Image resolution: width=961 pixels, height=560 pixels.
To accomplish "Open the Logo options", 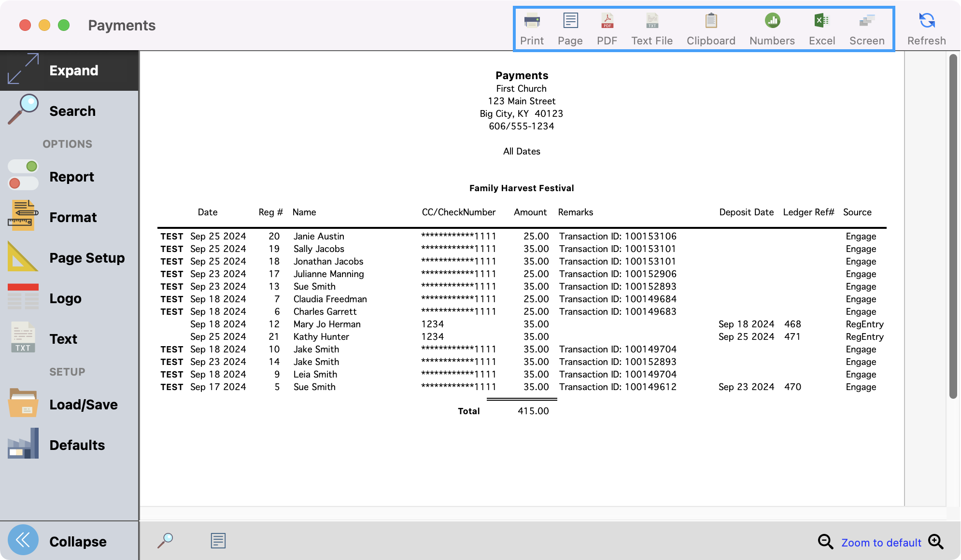I will coord(69,298).
